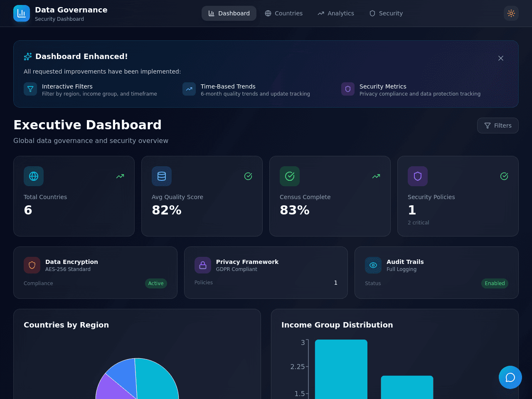Click the sparkles icon beside Dashboard Enhanced
The height and width of the screenshot is (399, 532).
click(x=28, y=57)
